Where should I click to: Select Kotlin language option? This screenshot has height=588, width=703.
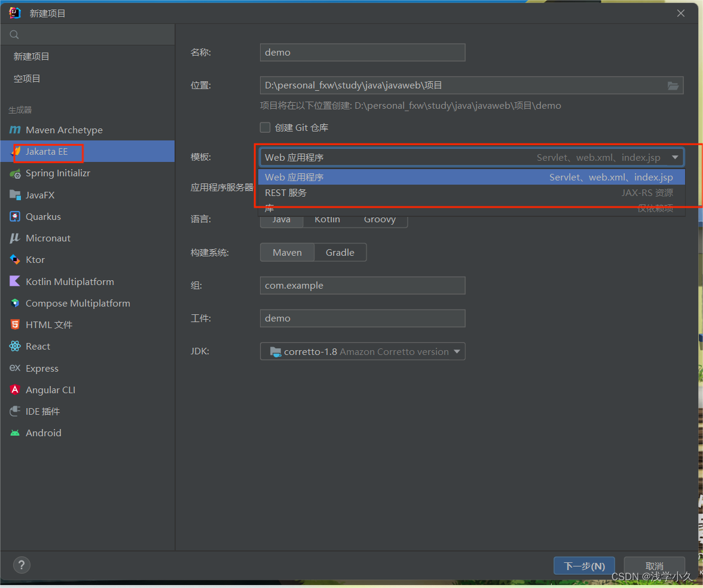(x=328, y=220)
